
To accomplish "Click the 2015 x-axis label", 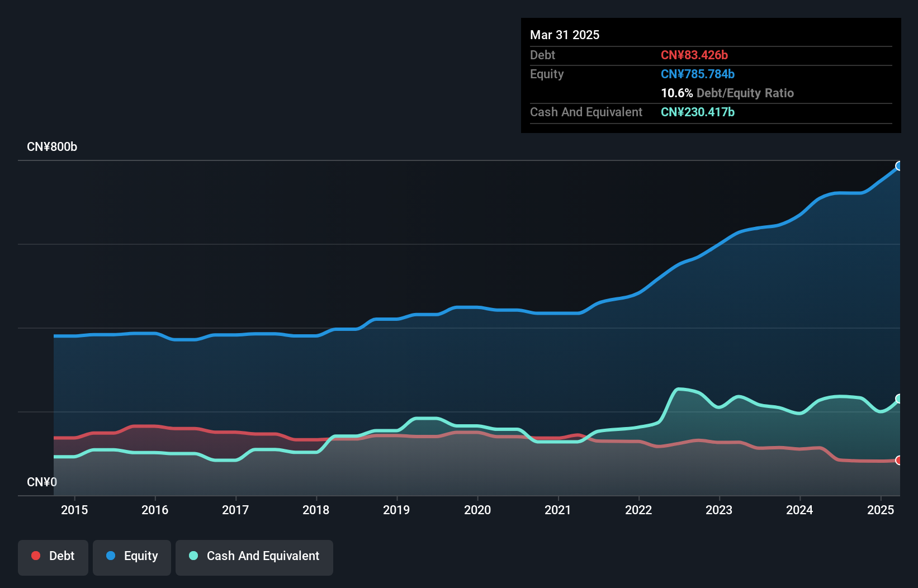I will pos(74,510).
